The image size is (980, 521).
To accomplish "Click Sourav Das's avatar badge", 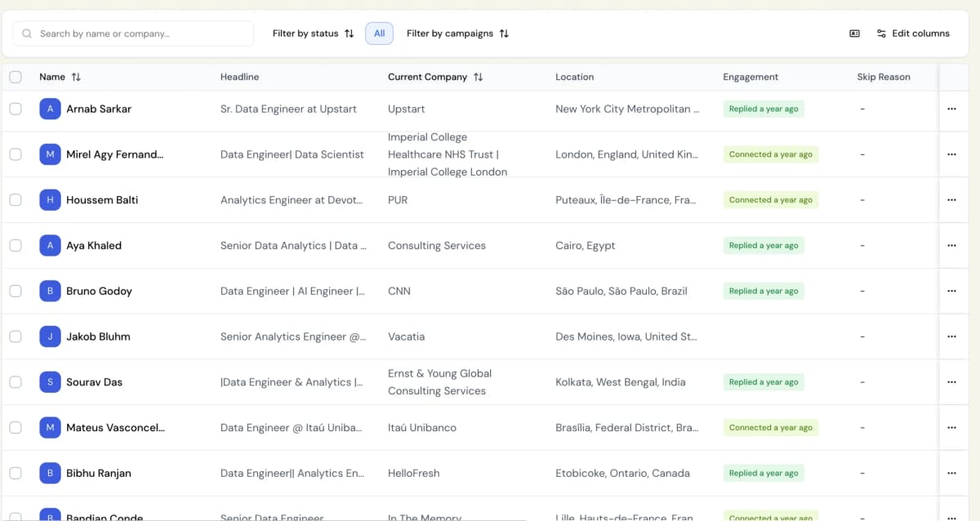I will (x=50, y=382).
